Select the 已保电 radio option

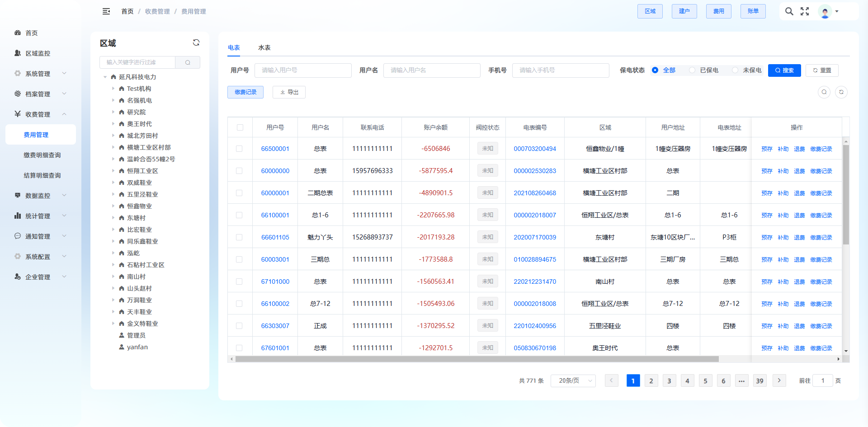(692, 70)
